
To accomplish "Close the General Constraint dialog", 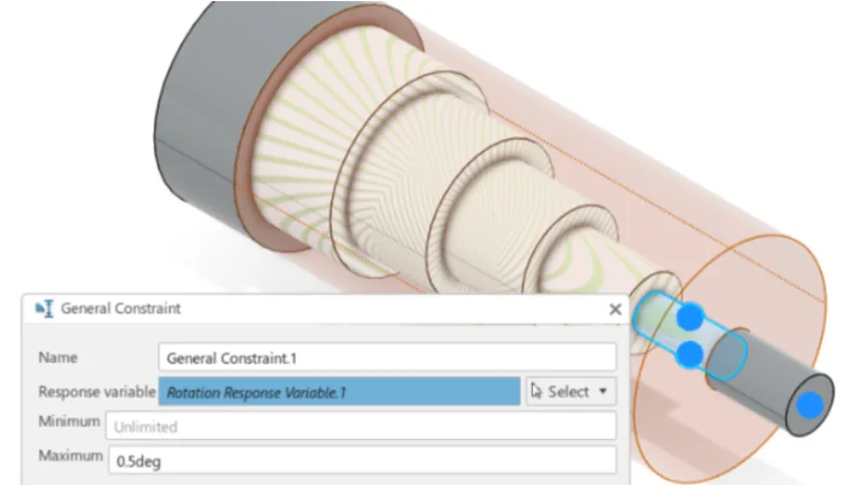I will click(615, 309).
